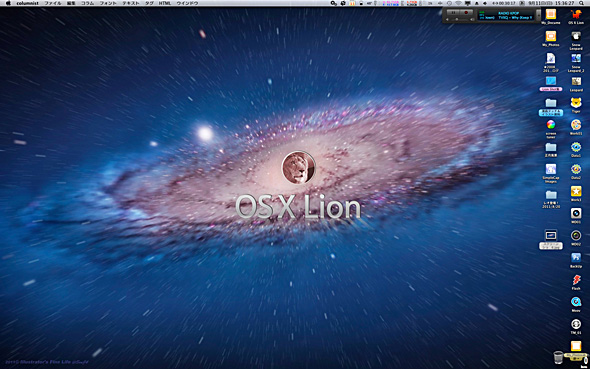The image size is (590, 369).
Task: Open the Apple menu
Action: [x=8, y=3]
